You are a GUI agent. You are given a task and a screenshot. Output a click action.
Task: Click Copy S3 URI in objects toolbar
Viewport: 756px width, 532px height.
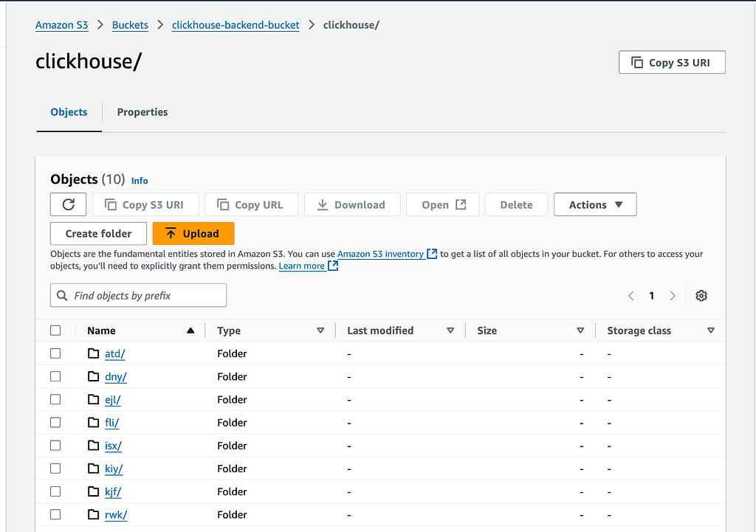point(145,204)
